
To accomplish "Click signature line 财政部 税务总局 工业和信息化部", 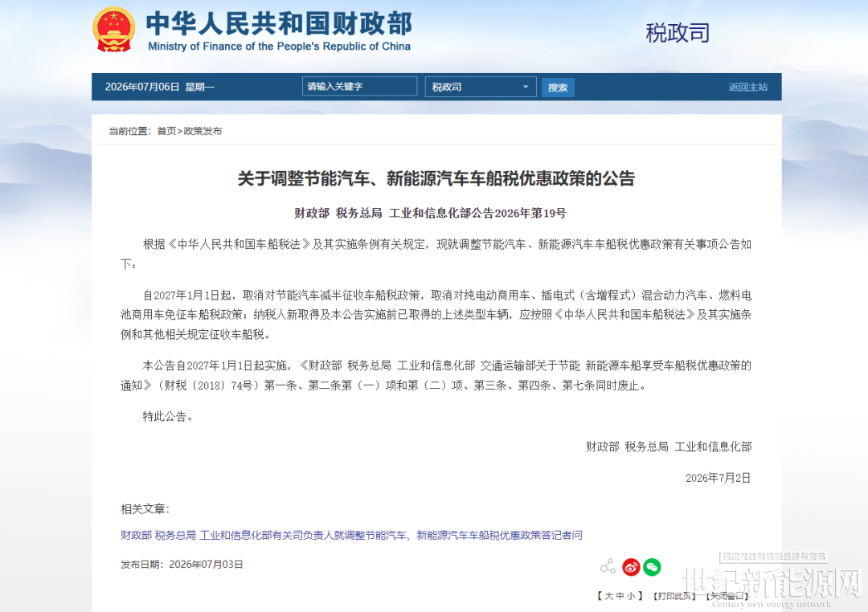I will 669,447.
